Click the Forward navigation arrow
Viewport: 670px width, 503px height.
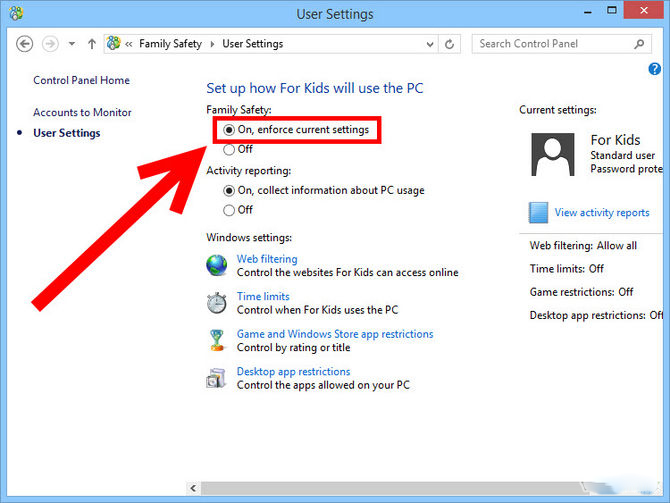tap(50, 44)
